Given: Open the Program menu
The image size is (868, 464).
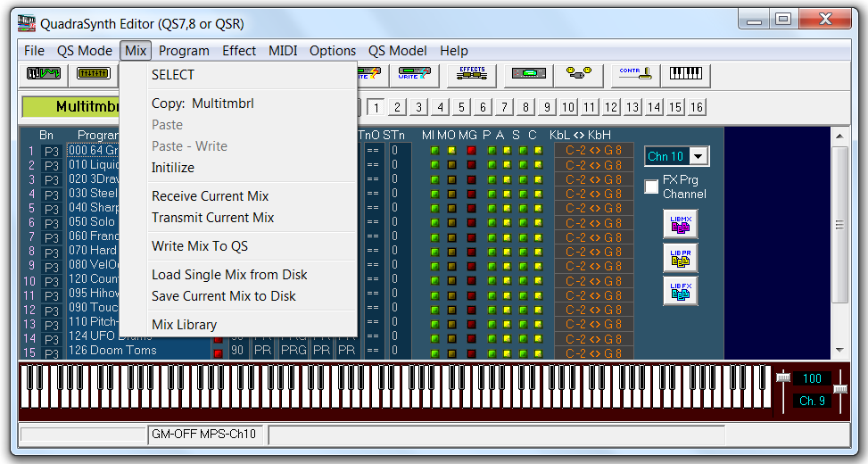Looking at the screenshot, I should click(x=184, y=51).
